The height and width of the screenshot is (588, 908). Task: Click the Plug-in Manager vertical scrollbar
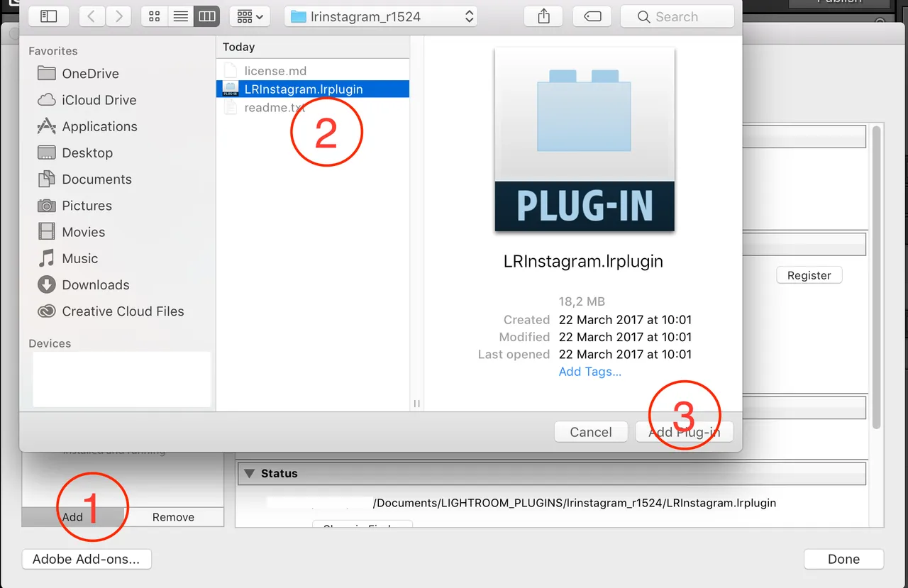877,277
